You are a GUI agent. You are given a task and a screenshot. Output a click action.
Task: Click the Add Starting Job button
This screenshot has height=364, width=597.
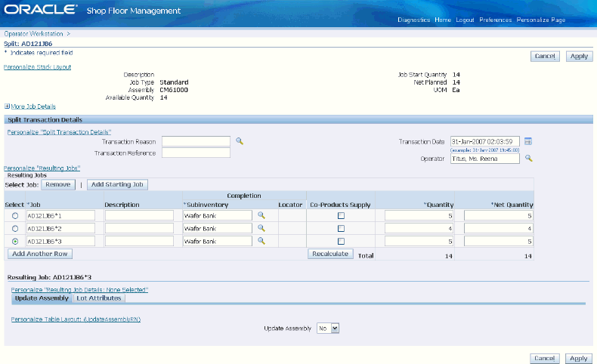[117, 184]
